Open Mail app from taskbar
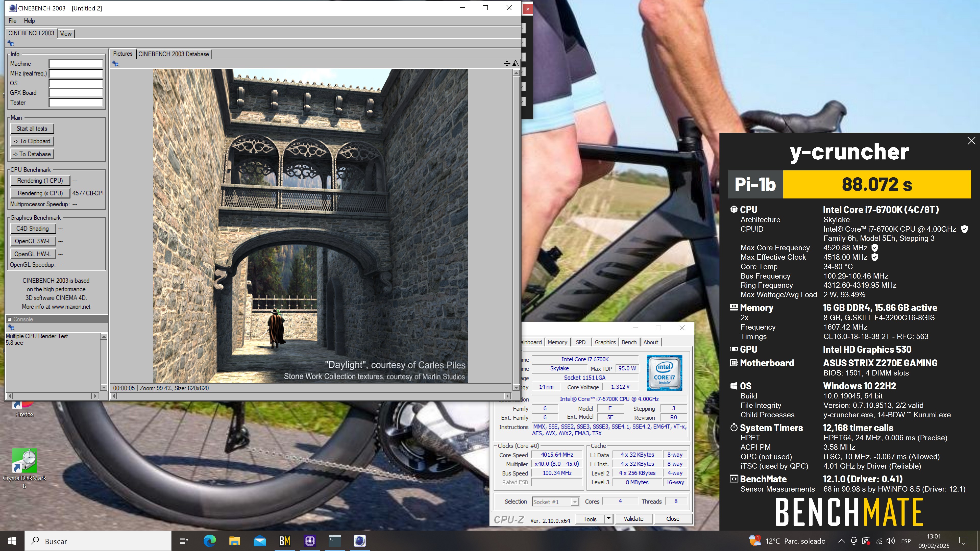This screenshot has height=551, width=980. point(260,541)
